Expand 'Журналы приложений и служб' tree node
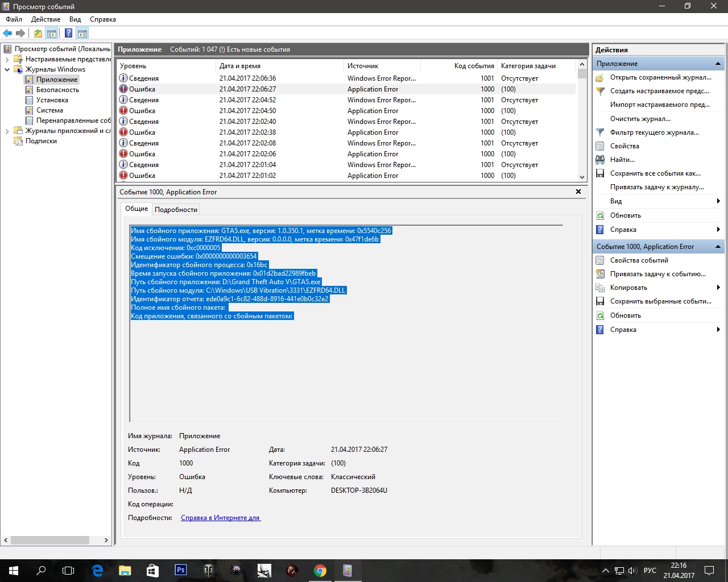The height and width of the screenshot is (582, 728). pyautogui.click(x=7, y=131)
